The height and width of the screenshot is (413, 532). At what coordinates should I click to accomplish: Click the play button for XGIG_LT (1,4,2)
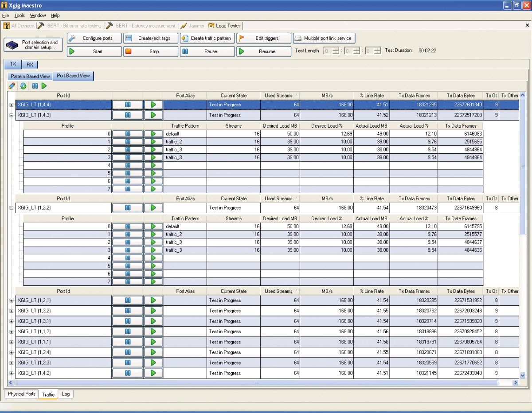point(153,373)
